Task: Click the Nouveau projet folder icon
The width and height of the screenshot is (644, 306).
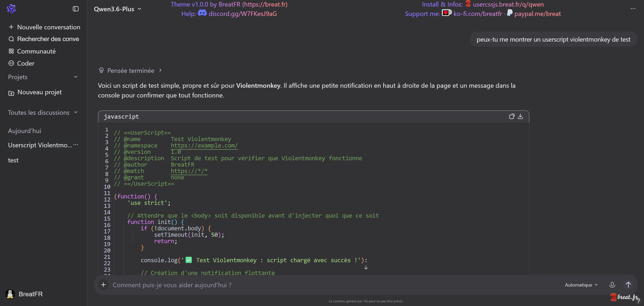Action: click(11, 93)
